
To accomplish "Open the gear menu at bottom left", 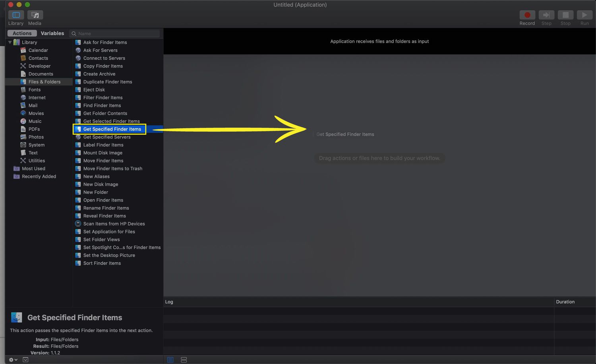I will pos(13,360).
